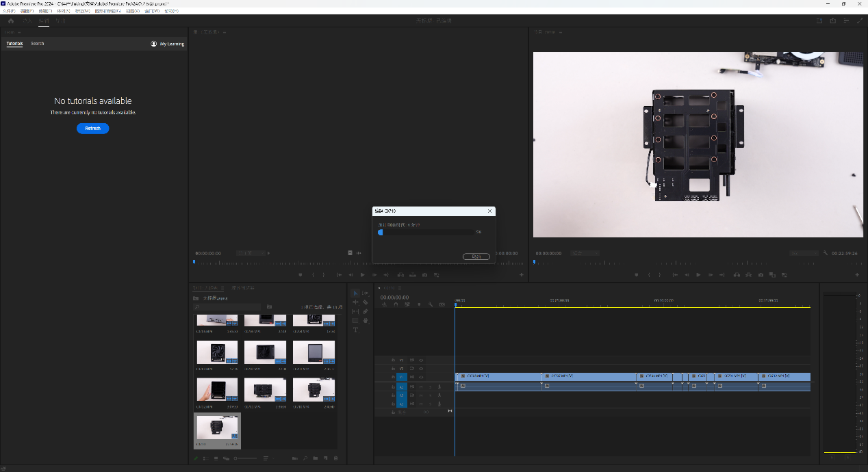Screen dimensions: 868x472
Task: Toggle V1 track output eye icon
Action: tap(421, 377)
